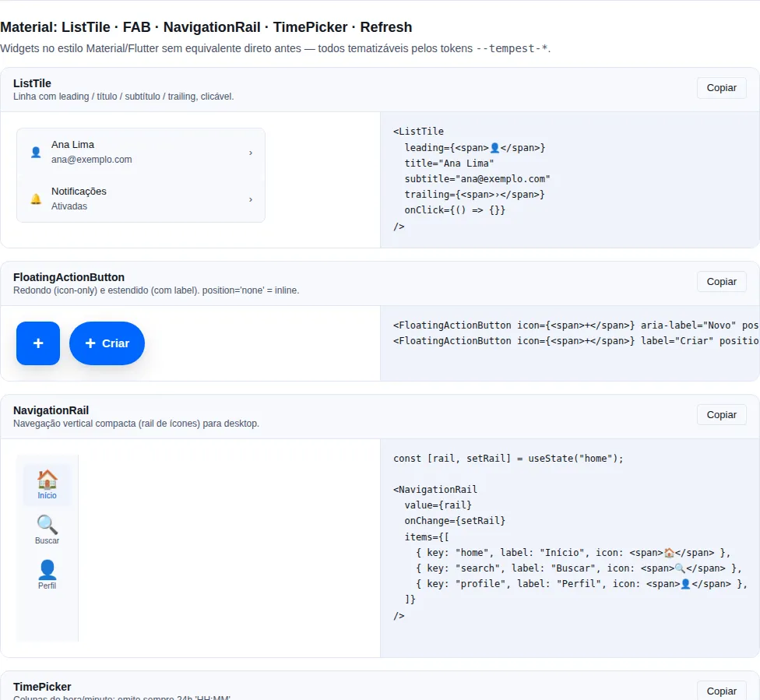Viewport: 760px width, 700px height.
Task: Click the description "Navegação vertical compacta"
Action: (136, 424)
